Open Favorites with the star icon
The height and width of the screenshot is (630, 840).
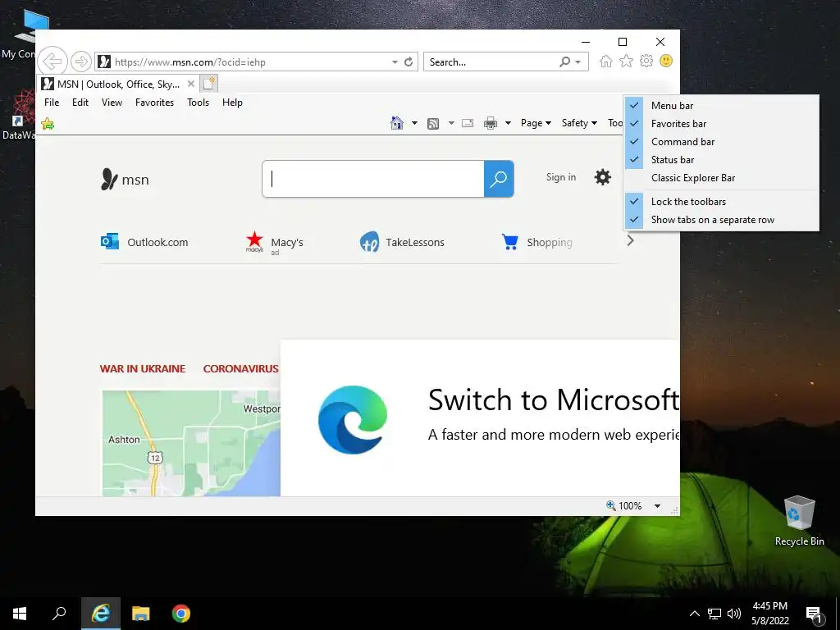626,61
